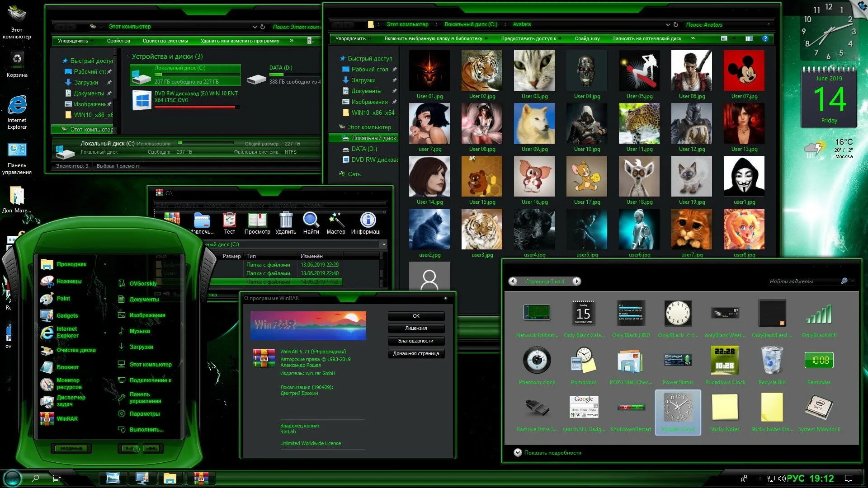
Task: Go to previous gadget page arrow
Action: [x=513, y=282]
